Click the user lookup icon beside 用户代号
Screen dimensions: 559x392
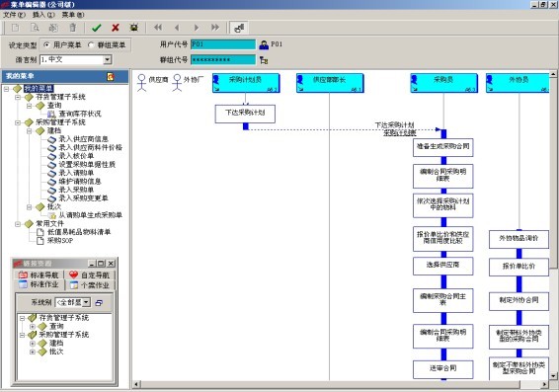[x=264, y=44]
